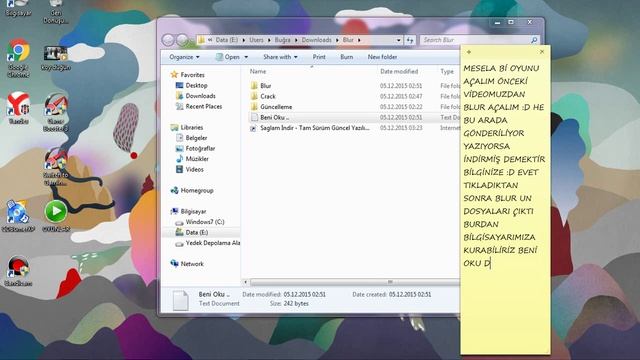Select the Blur folder icon in file list

pos(254,86)
